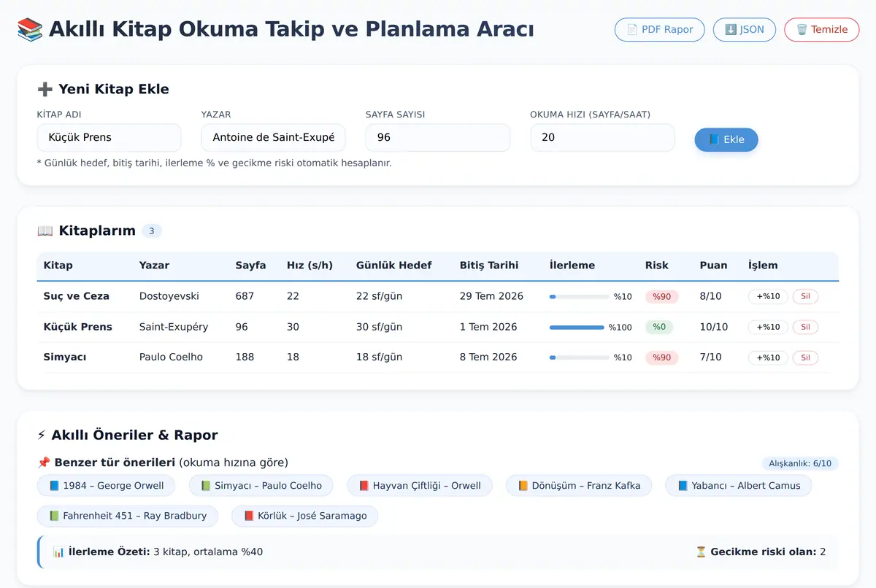Click the Suç ve Ceza progress bar
876x588 pixels.
coord(579,297)
